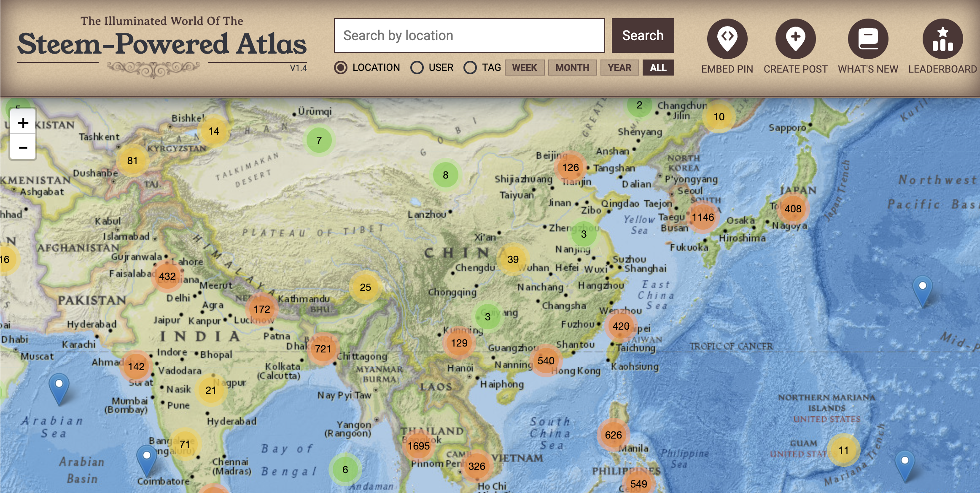Click the Embed Pin icon
Image resolution: width=980 pixels, height=493 pixels.
(x=727, y=39)
